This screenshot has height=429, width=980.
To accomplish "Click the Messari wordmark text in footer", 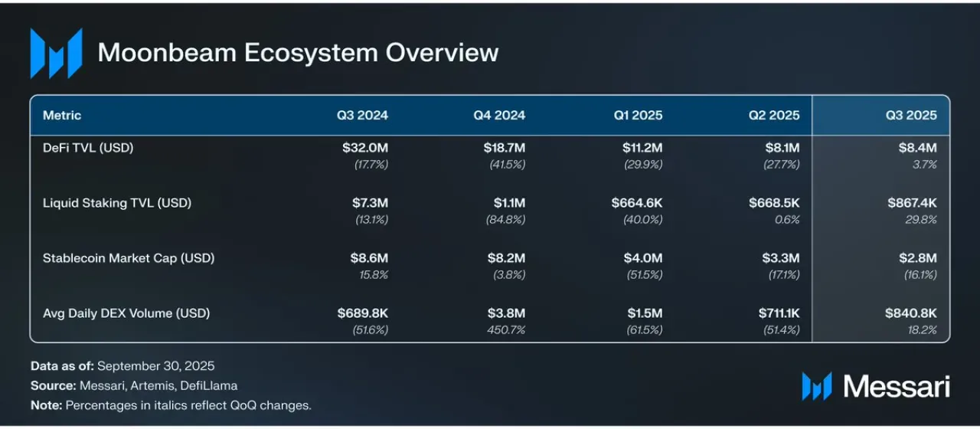I will (x=895, y=386).
